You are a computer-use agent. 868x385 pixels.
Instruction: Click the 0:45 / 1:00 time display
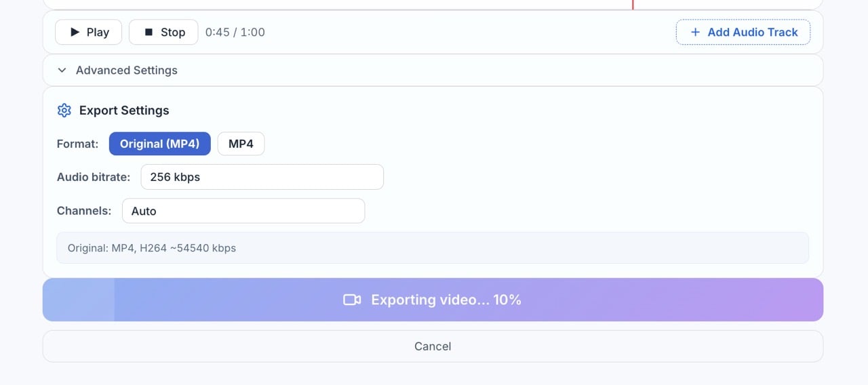(x=235, y=32)
